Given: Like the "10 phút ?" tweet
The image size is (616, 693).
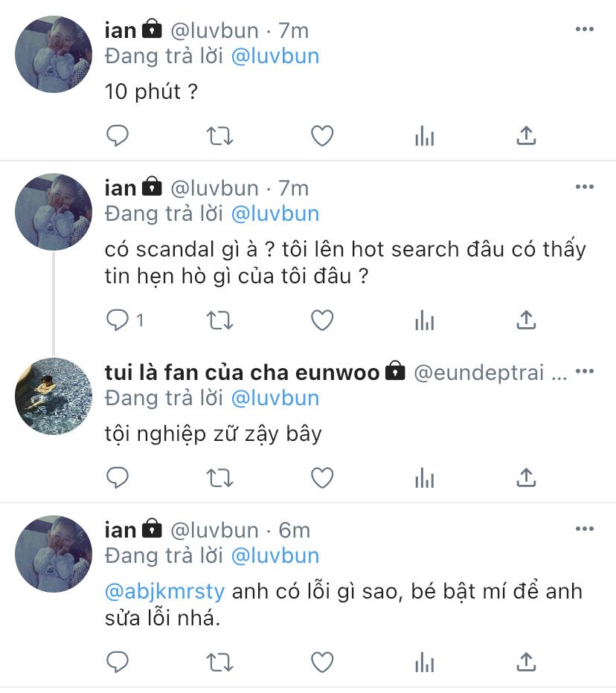Looking at the screenshot, I should coord(322,135).
